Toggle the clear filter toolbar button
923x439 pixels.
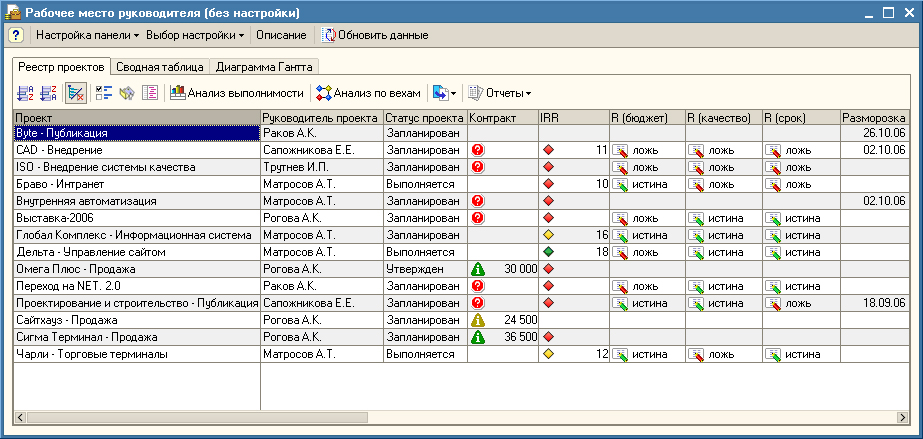pos(75,93)
